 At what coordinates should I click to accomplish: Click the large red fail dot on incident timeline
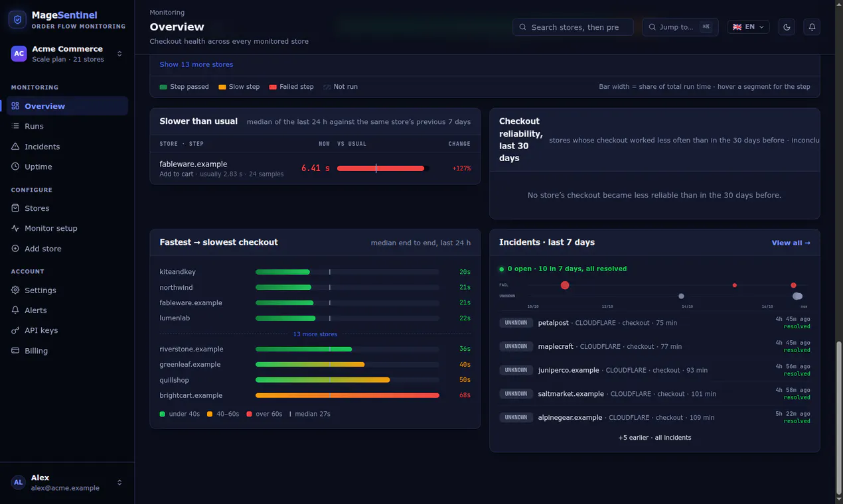565,285
